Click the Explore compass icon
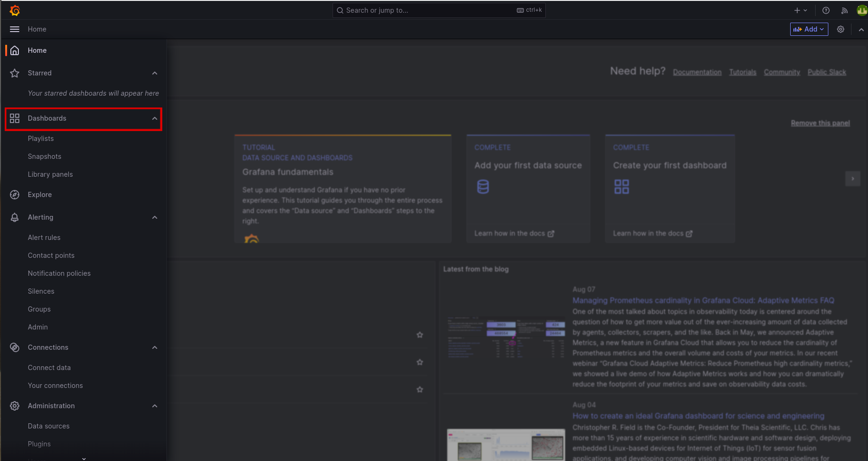Image resolution: width=868 pixels, height=461 pixels. click(x=15, y=195)
